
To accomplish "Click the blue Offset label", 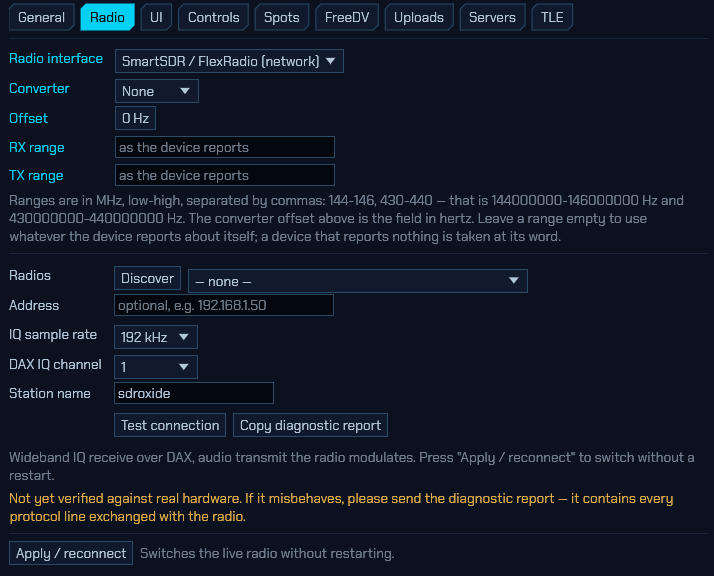I will tap(28, 118).
